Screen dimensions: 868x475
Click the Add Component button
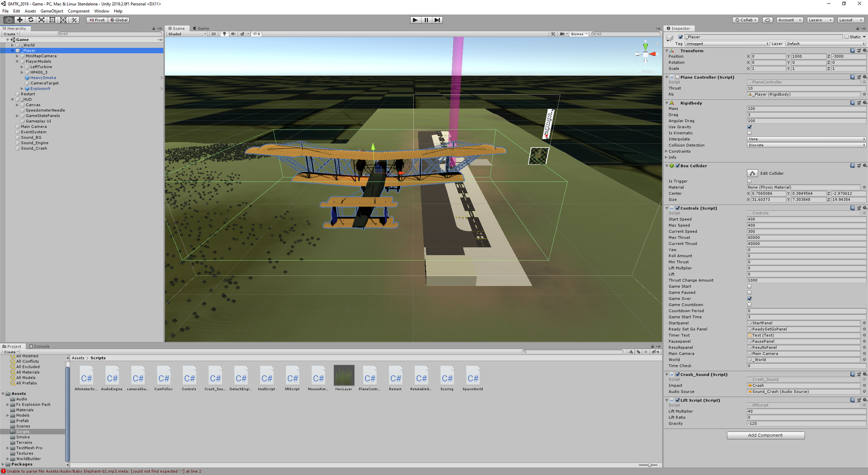(765, 435)
